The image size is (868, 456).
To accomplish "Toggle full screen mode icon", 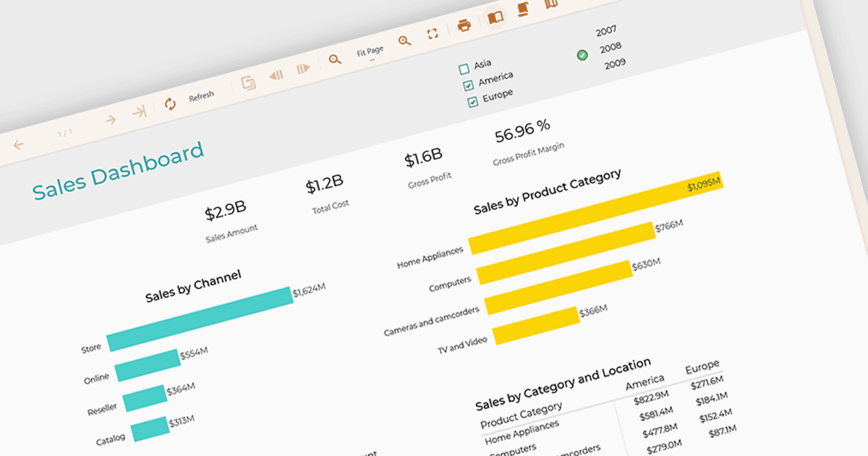I will click(433, 34).
